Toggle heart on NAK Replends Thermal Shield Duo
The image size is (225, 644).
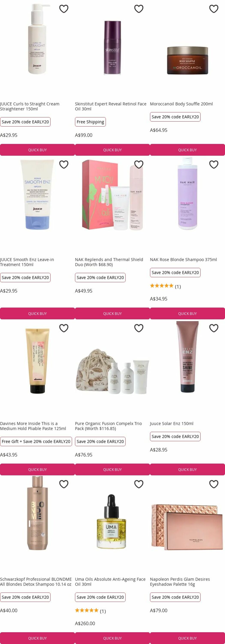click(139, 164)
